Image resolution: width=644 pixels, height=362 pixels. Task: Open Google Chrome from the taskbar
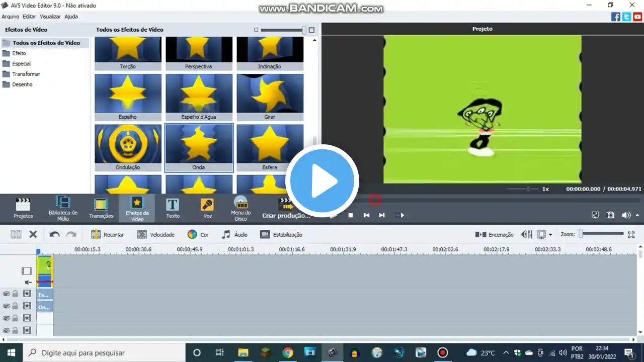[288, 352]
